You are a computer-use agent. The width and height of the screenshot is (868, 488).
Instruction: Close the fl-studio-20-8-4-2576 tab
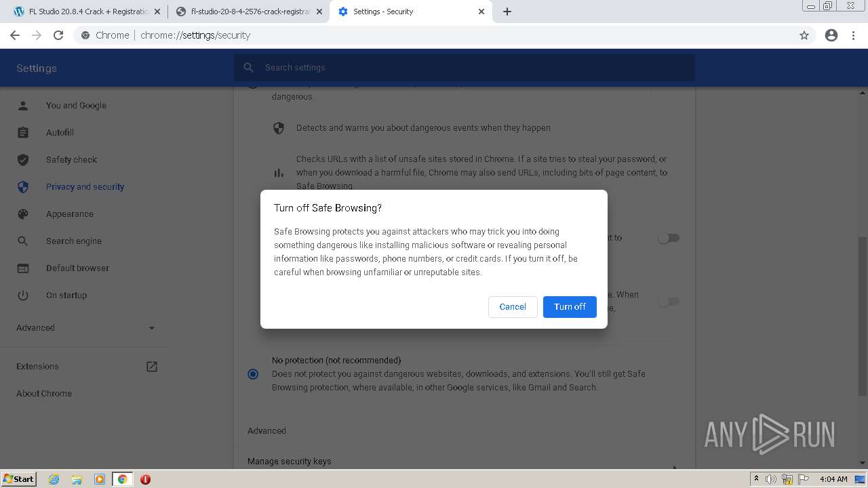click(x=319, y=12)
